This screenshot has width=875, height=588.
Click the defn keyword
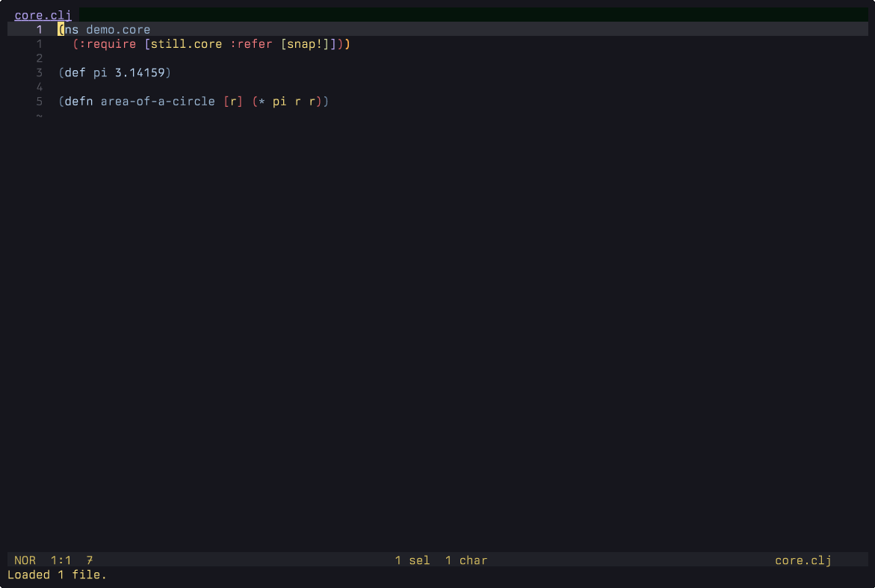pos(78,102)
